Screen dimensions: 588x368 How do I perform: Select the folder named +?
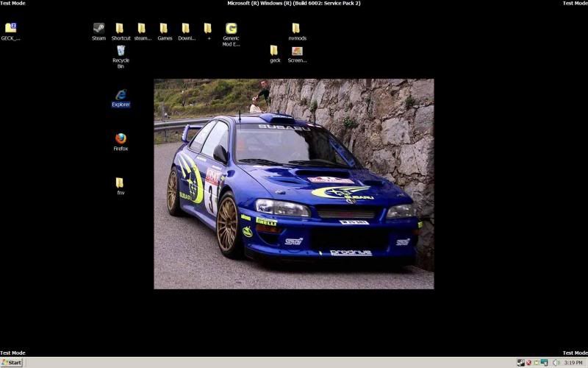208,32
